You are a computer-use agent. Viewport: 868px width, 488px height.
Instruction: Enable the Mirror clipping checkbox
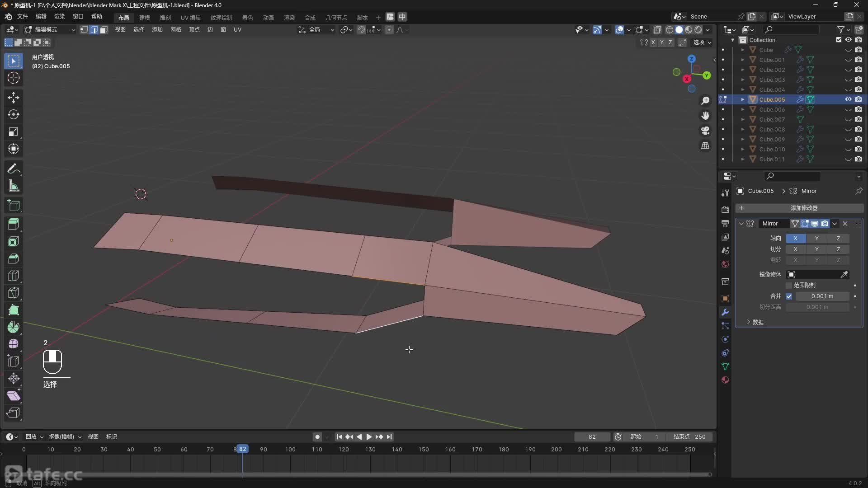tap(789, 286)
